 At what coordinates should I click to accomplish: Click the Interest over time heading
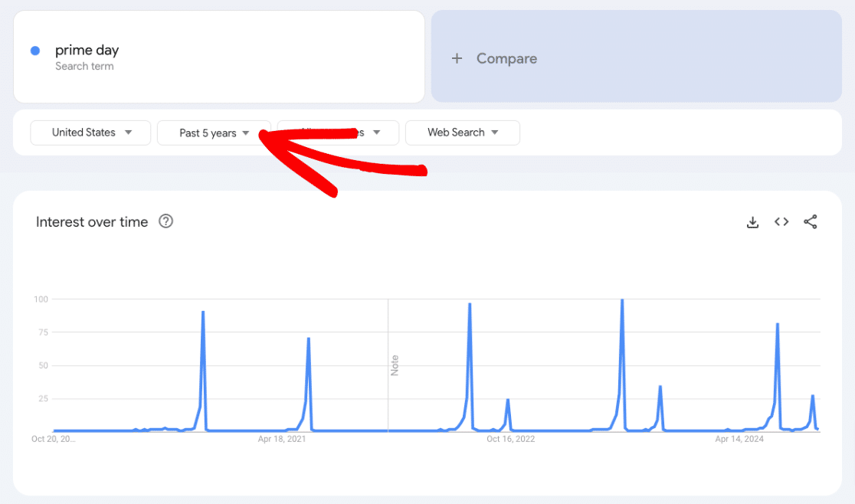pyautogui.click(x=91, y=221)
